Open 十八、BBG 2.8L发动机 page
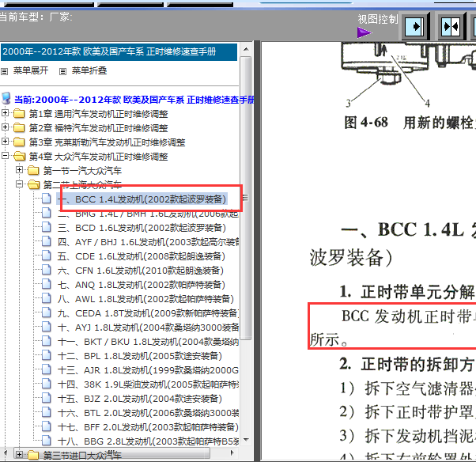 (x=148, y=441)
